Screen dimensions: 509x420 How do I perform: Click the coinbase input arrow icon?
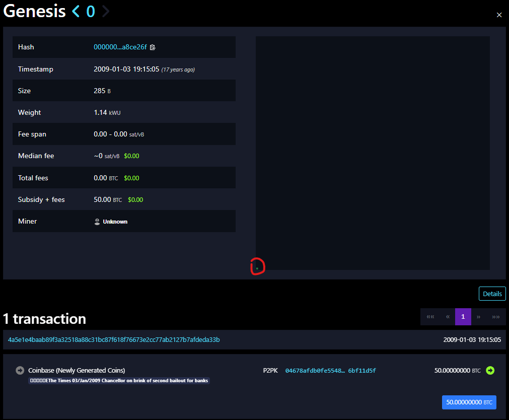coord(20,370)
